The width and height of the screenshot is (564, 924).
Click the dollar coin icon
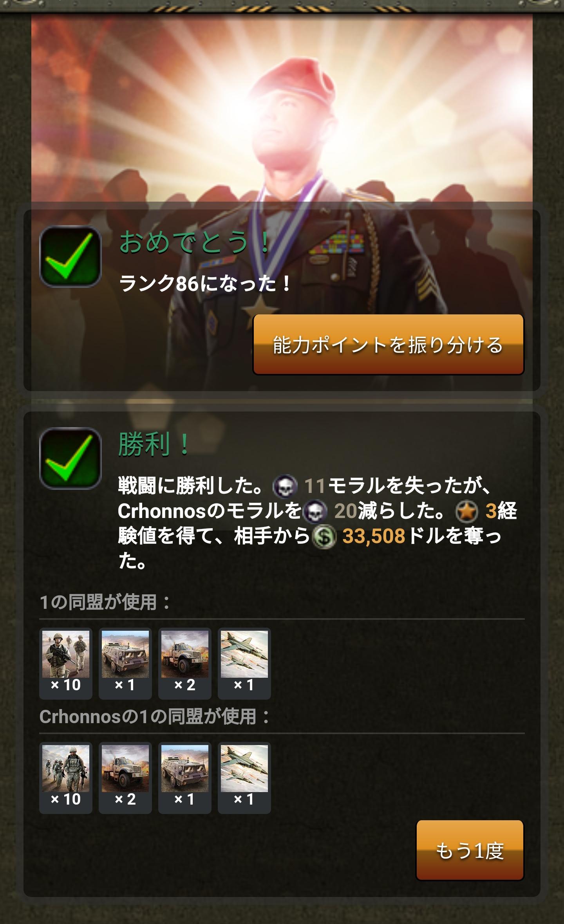[324, 536]
